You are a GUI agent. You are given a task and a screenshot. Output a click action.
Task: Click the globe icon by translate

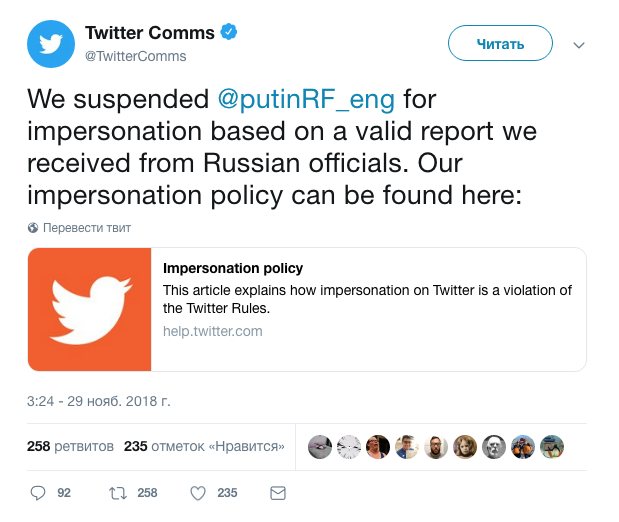33,228
